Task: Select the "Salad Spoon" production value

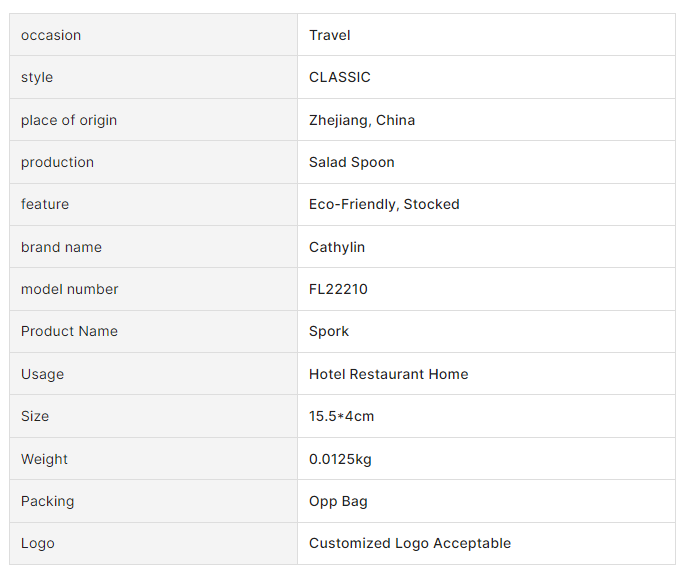Action: (352, 162)
